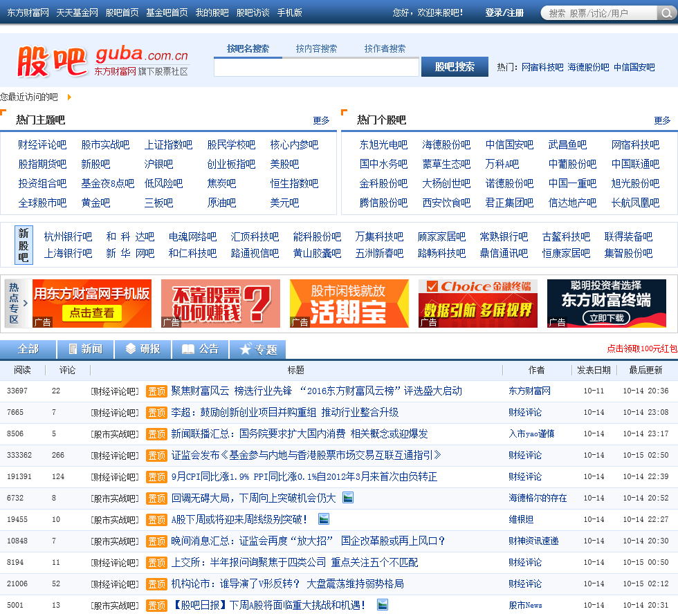Screen dimensions: 678x616
Task: Click the search magnifier icon in top bar
Action: click(667, 13)
